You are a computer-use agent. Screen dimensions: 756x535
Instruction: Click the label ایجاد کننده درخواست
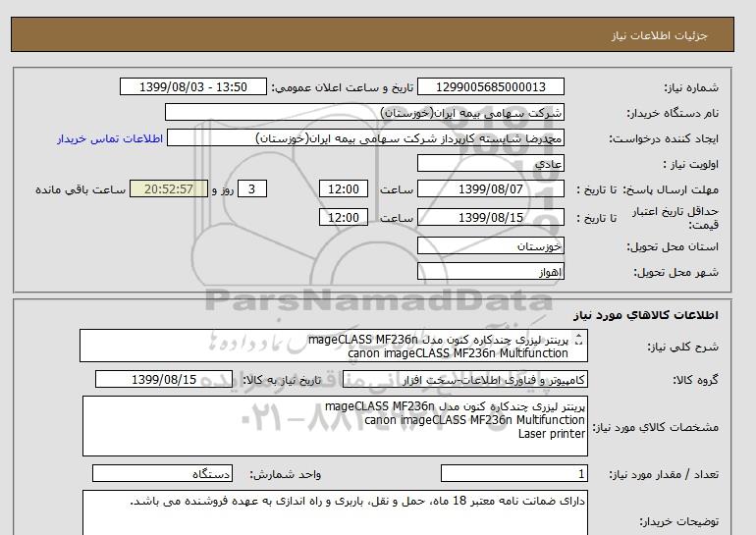coord(664,138)
